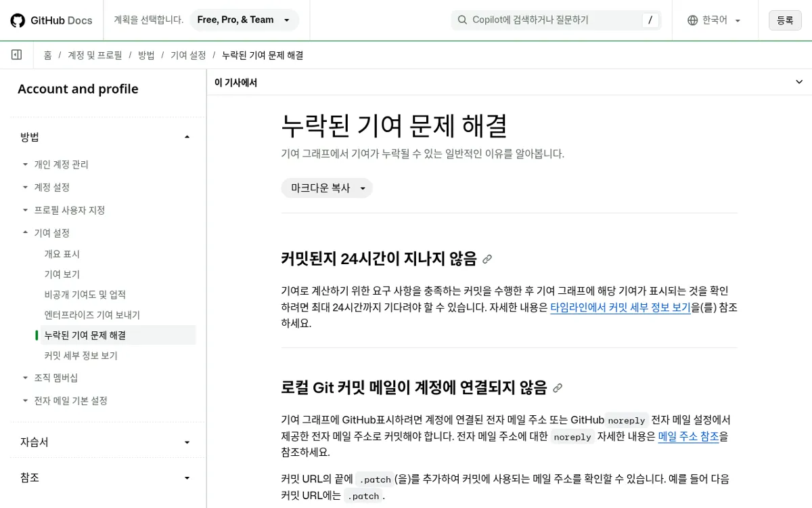Open 비공개 기여도 및 업적 page
Viewport: 812px width, 508px height.
pos(85,295)
